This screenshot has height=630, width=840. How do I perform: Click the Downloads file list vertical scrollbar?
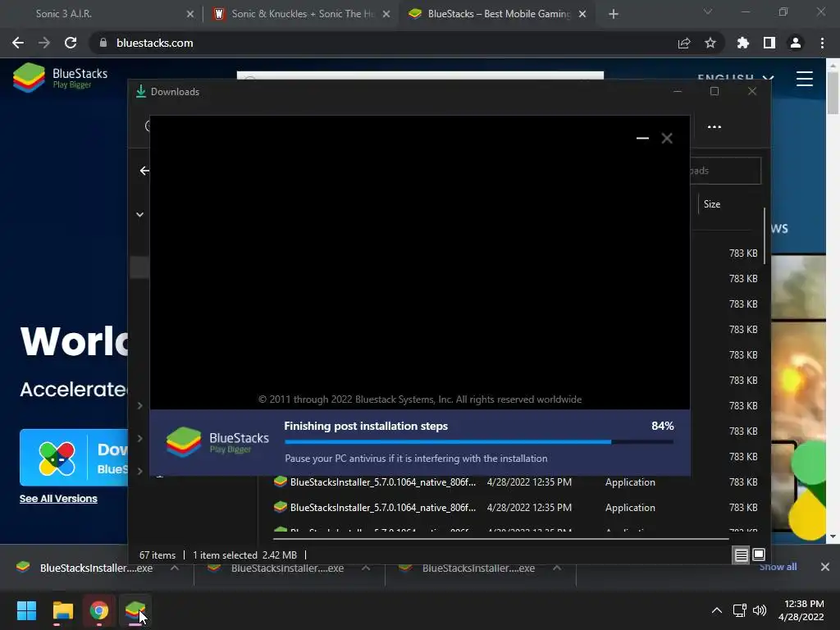pyautogui.click(x=765, y=235)
